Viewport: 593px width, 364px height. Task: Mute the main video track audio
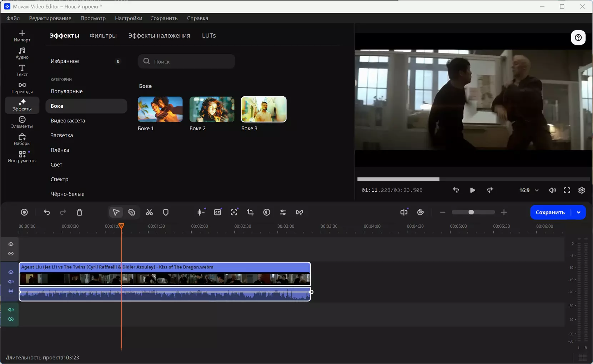pos(11,282)
